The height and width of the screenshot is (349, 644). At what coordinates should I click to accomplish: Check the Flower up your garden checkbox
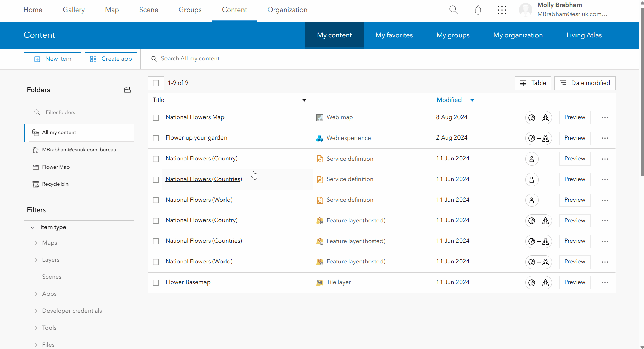[156, 139]
